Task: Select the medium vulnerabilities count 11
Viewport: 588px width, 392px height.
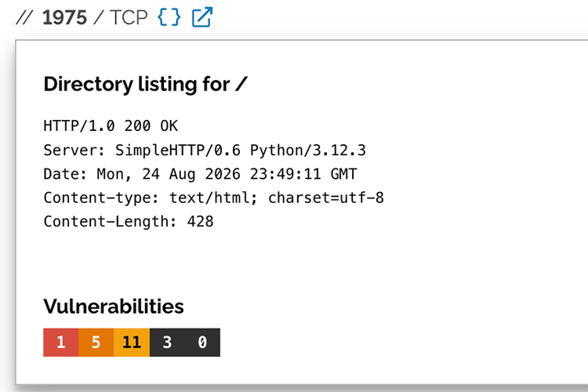Action: pos(132,343)
